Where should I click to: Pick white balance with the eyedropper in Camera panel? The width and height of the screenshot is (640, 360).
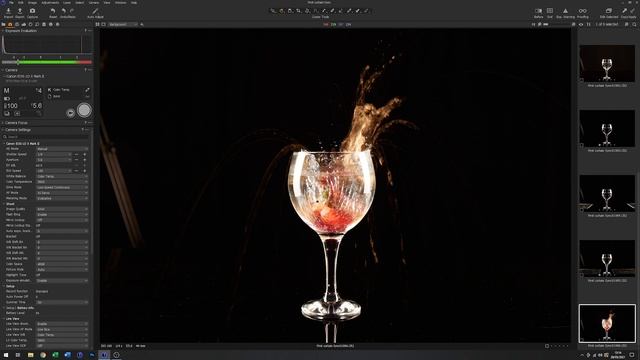pos(87,90)
